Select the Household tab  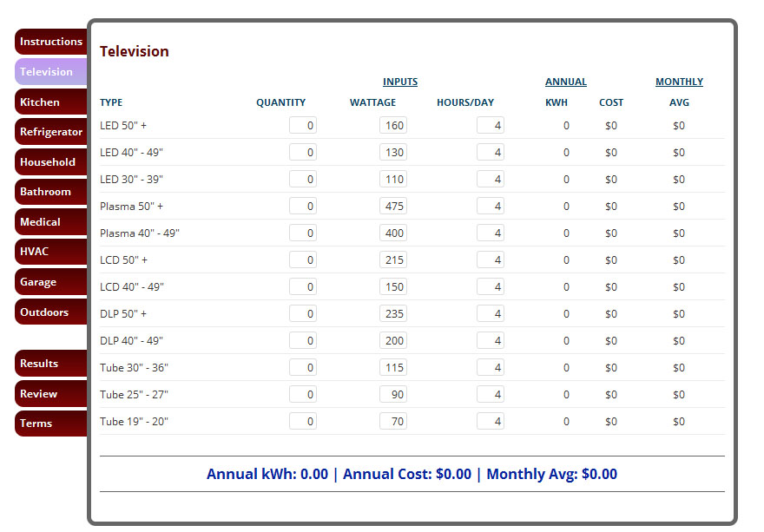pos(50,162)
